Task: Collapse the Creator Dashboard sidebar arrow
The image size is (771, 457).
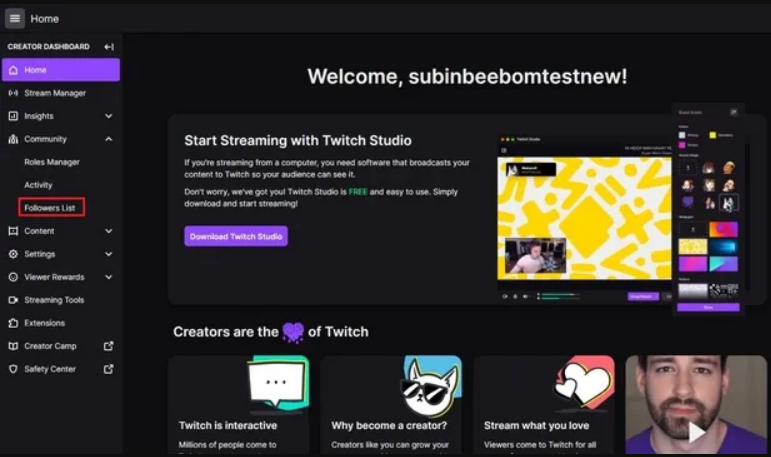Action: click(109, 47)
